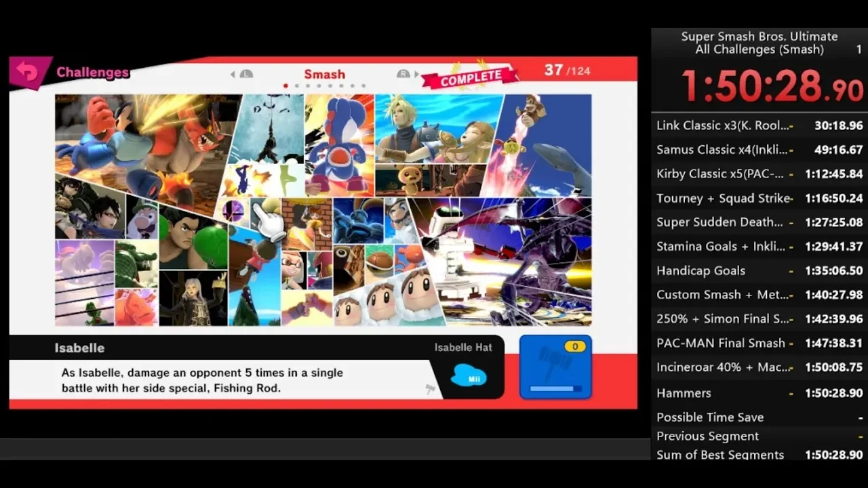
Task: Click the Isabelle Hat reward label
Action: [463, 347]
